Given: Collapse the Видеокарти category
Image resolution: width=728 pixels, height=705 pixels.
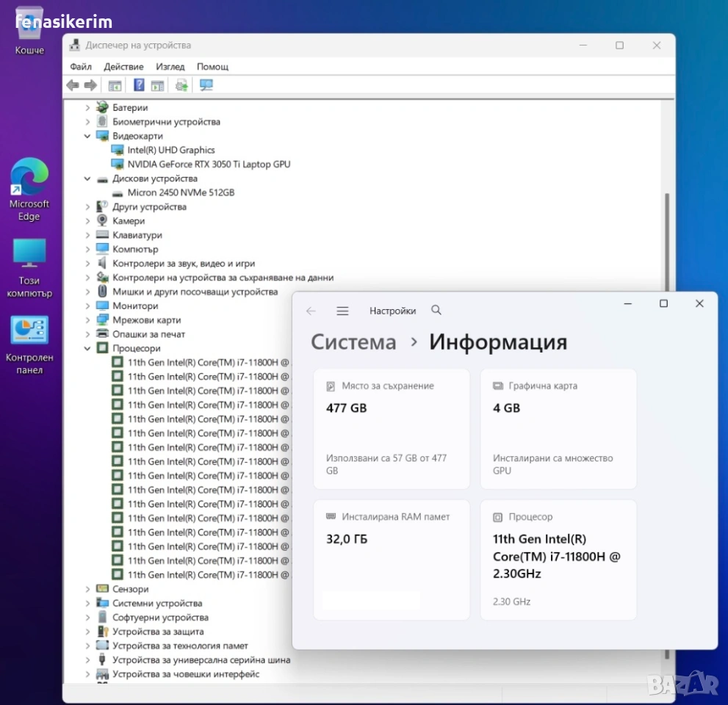Looking at the screenshot, I should click(87, 136).
